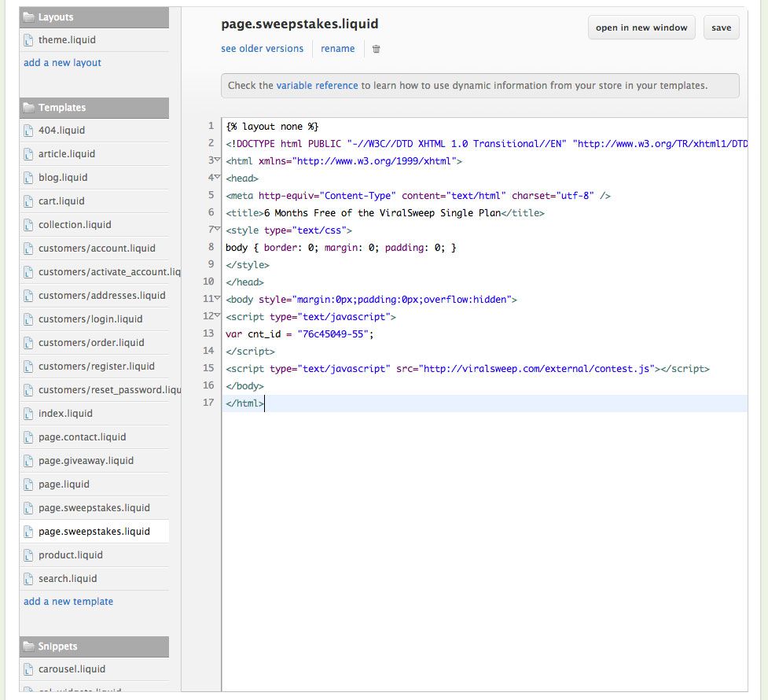Viewport: 768px width, 700px height.
Task: Open the variable reference link
Action: point(317,85)
